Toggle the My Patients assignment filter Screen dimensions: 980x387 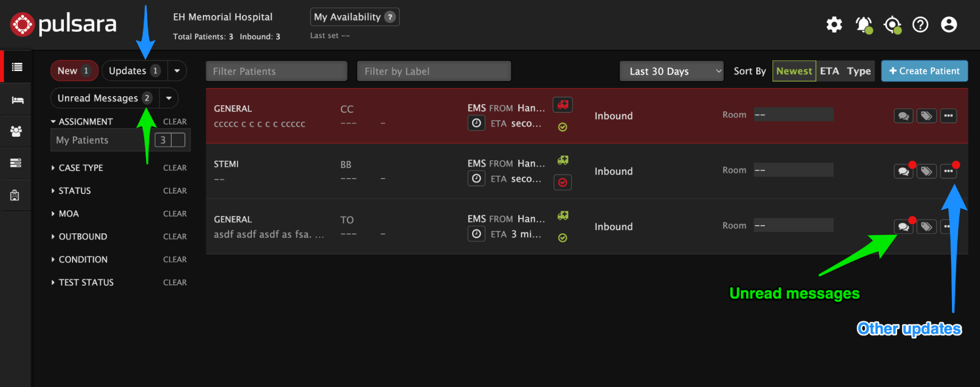pyautogui.click(x=170, y=140)
